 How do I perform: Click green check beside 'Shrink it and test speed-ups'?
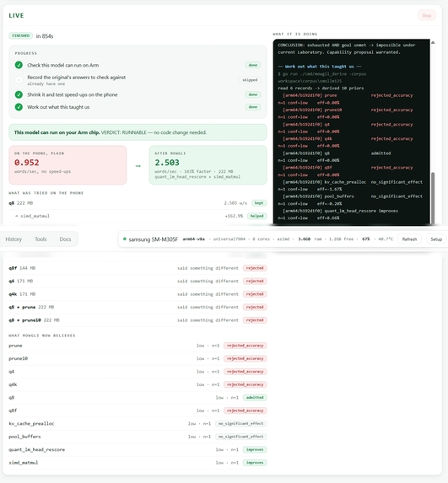pos(19,94)
